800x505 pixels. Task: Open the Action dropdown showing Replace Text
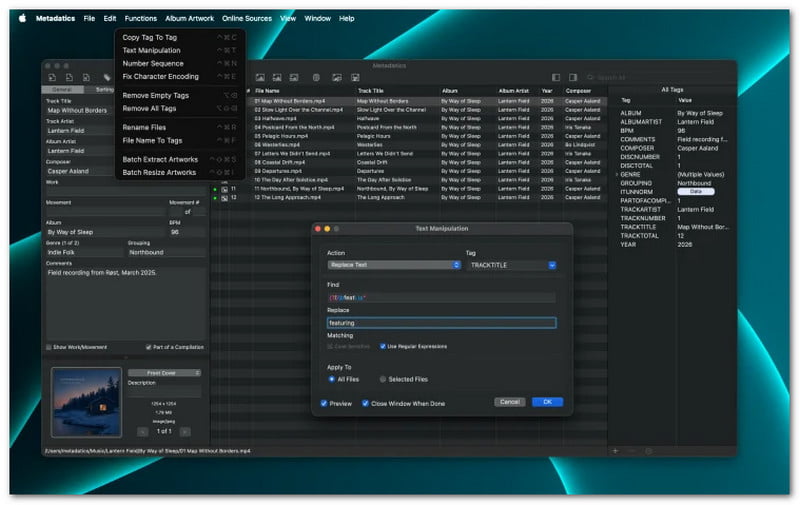(394, 265)
